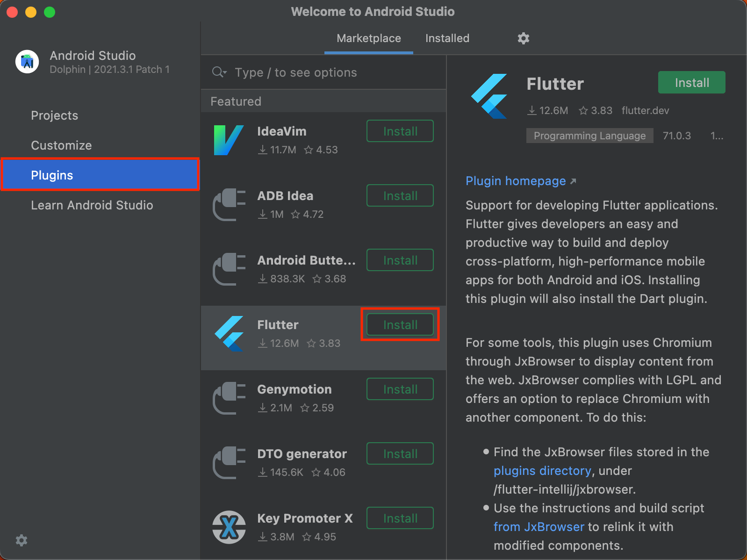Install Flutter from the plugin list

click(x=400, y=325)
